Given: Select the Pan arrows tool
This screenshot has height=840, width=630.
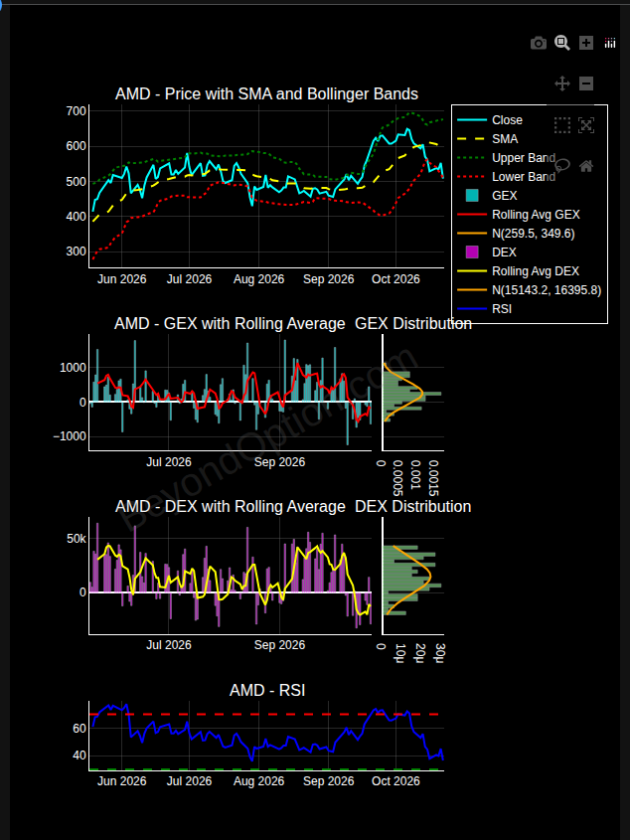Looking at the screenshot, I should [x=562, y=84].
